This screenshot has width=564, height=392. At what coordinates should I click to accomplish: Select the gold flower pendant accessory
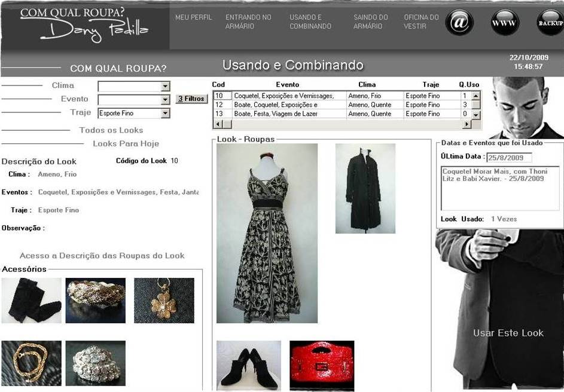[x=164, y=301]
